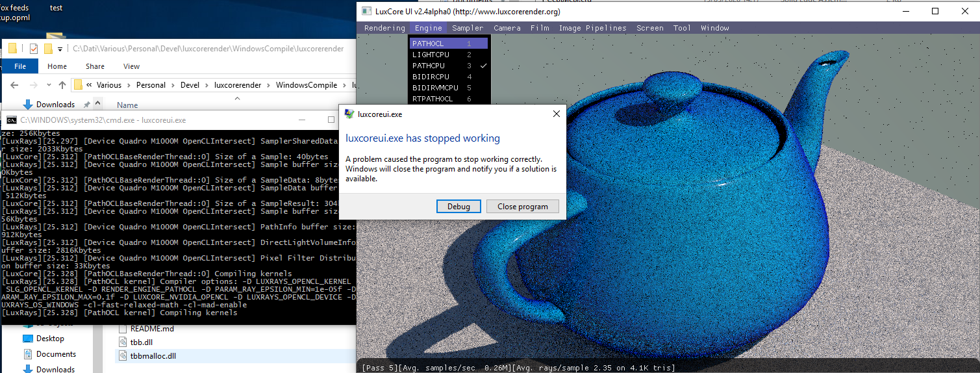Click the Up one level arrow
The width and height of the screenshot is (980, 373).
pos(62,85)
